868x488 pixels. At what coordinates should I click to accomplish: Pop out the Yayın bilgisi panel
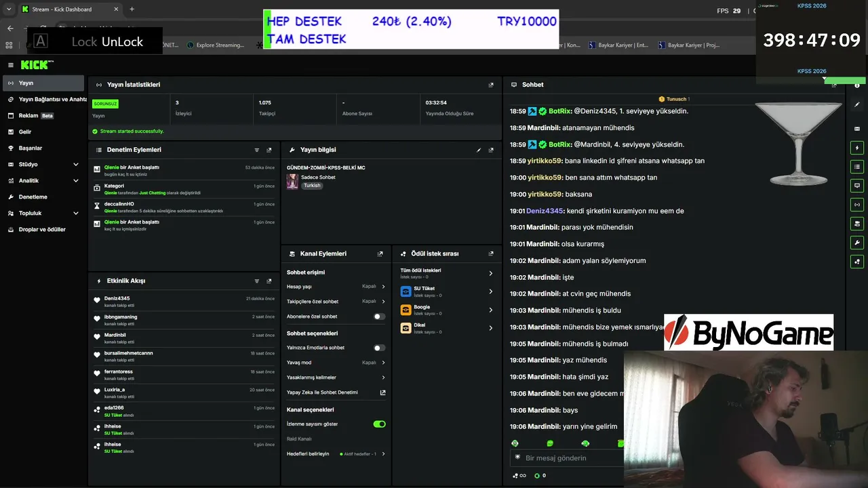pyautogui.click(x=491, y=150)
